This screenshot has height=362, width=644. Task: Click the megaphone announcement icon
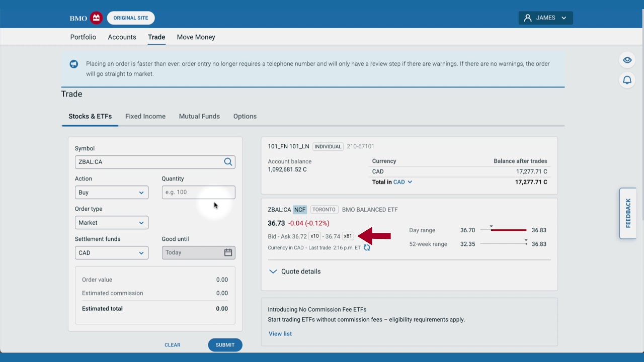[74, 64]
